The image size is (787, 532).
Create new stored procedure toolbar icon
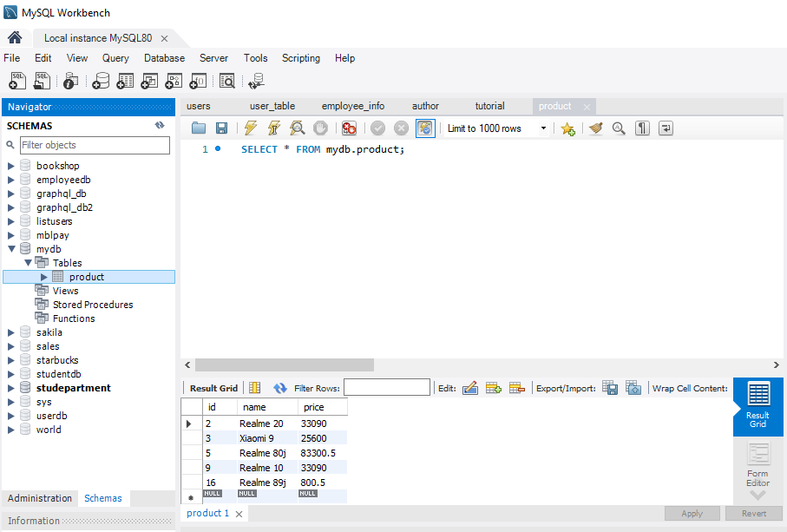[x=174, y=81]
